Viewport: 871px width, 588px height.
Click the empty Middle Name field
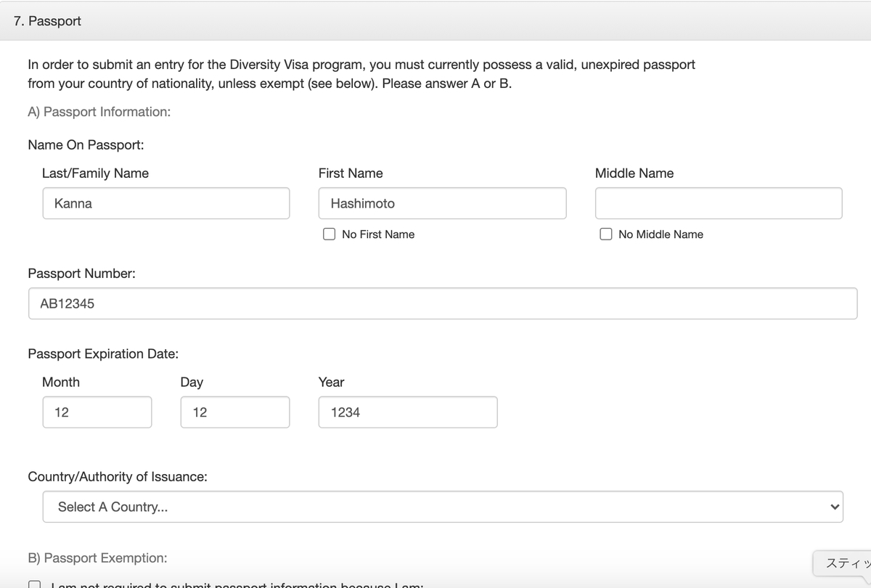718,203
